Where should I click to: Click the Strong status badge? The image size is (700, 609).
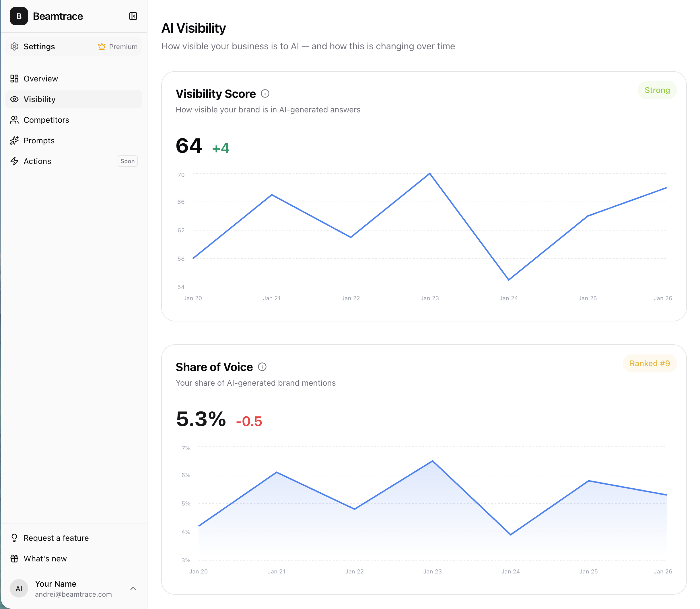coord(657,90)
